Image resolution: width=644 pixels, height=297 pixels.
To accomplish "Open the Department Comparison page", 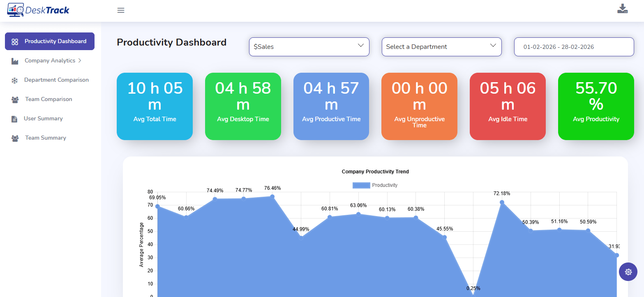I will tap(56, 80).
